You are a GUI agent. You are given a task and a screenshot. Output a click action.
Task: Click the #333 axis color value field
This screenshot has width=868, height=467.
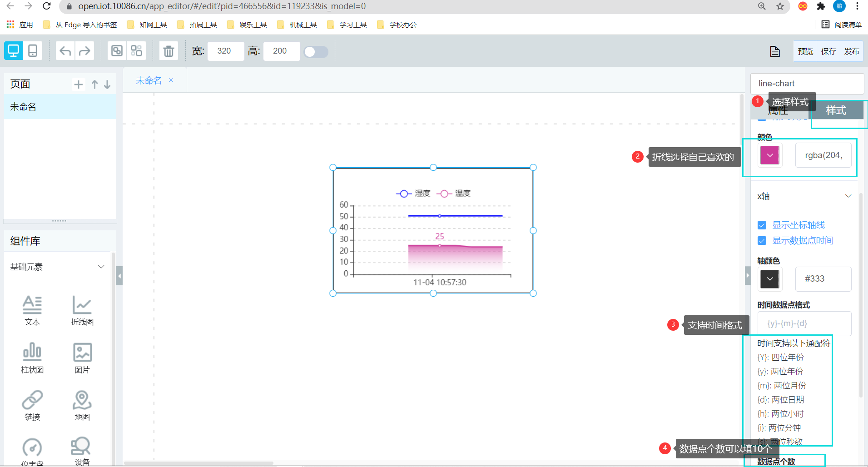click(823, 279)
